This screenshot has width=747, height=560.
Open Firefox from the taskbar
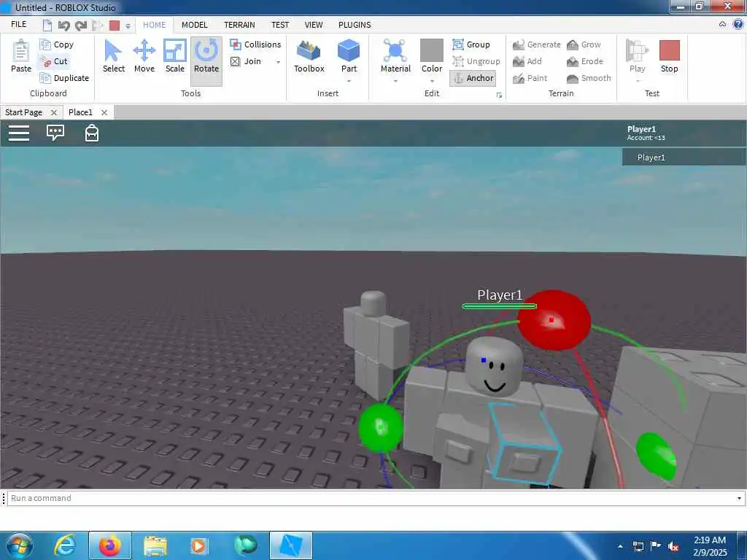[110, 545]
